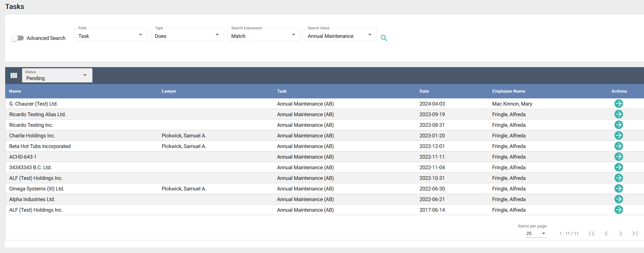Click the Actions column header
Viewport: 644px width, 253px height.
[x=619, y=91]
